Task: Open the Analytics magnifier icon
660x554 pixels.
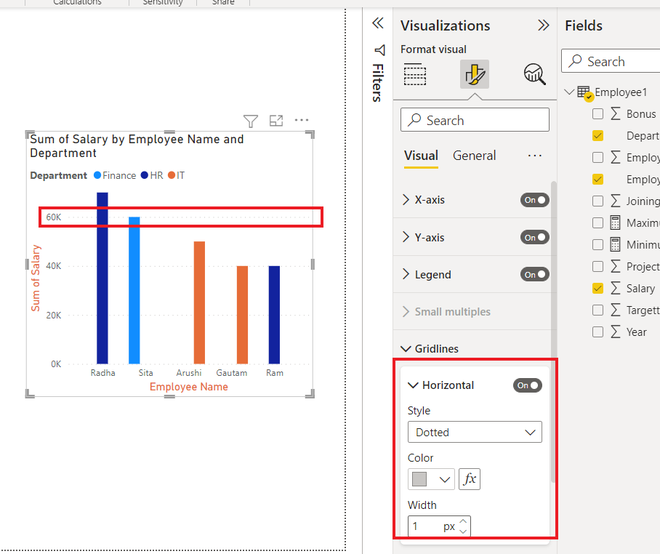Action: click(535, 74)
